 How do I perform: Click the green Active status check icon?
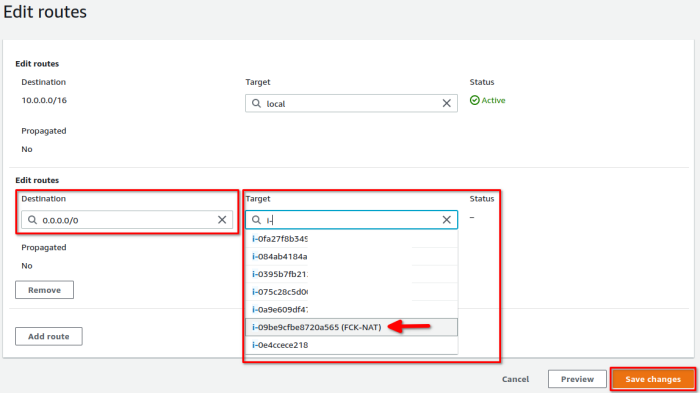[475, 100]
